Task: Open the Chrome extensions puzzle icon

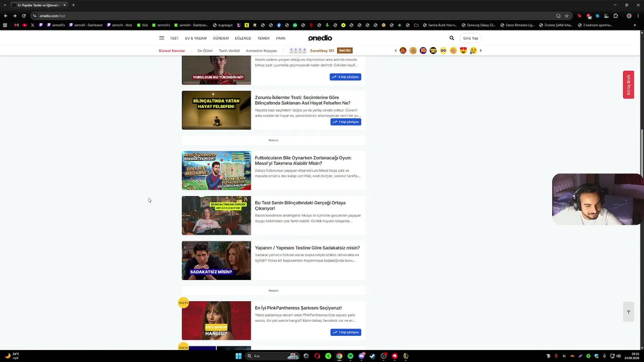Action: point(615,16)
